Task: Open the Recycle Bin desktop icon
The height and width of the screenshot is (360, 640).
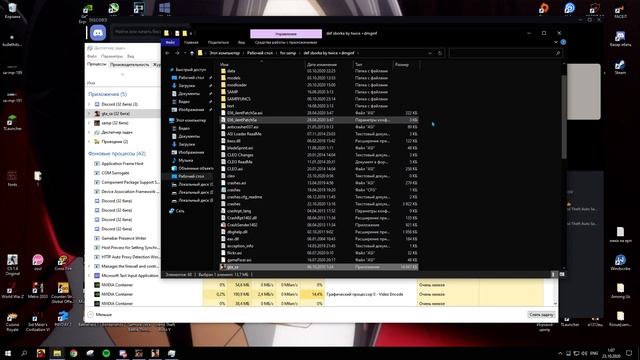Action: pyautogui.click(x=12, y=11)
